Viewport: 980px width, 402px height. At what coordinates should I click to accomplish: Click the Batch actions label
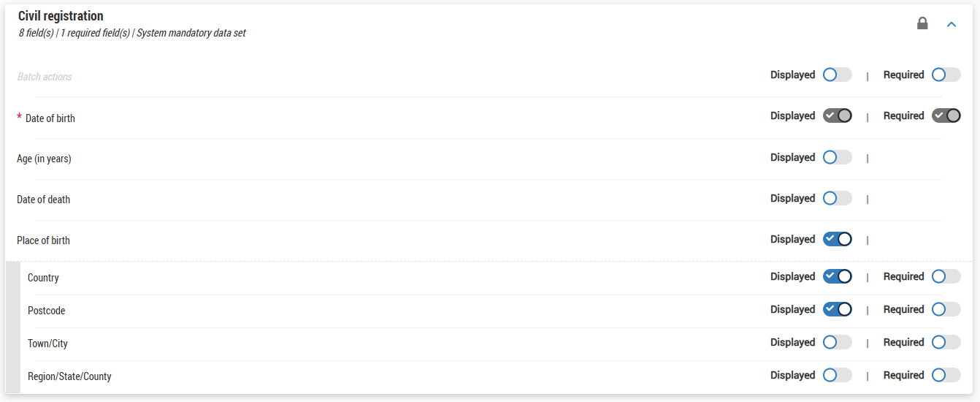tap(45, 77)
